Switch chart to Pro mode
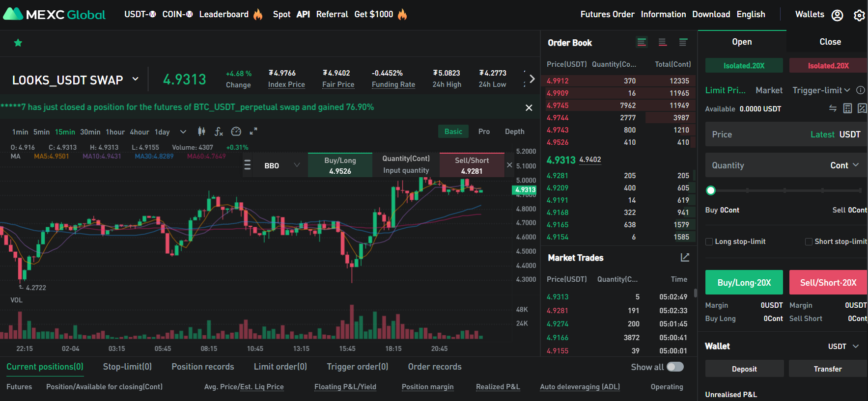The width and height of the screenshot is (868, 401). coord(484,132)
